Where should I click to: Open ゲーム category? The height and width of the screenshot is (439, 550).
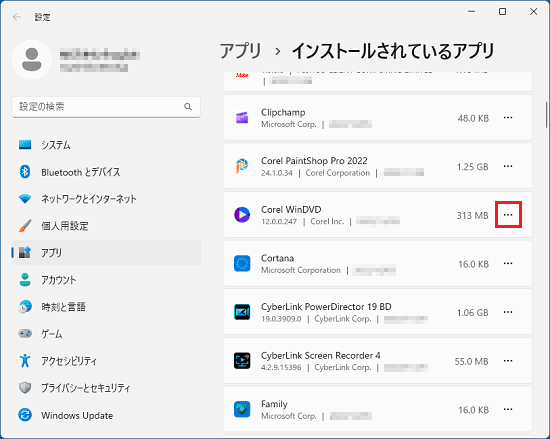click(106, 334)
